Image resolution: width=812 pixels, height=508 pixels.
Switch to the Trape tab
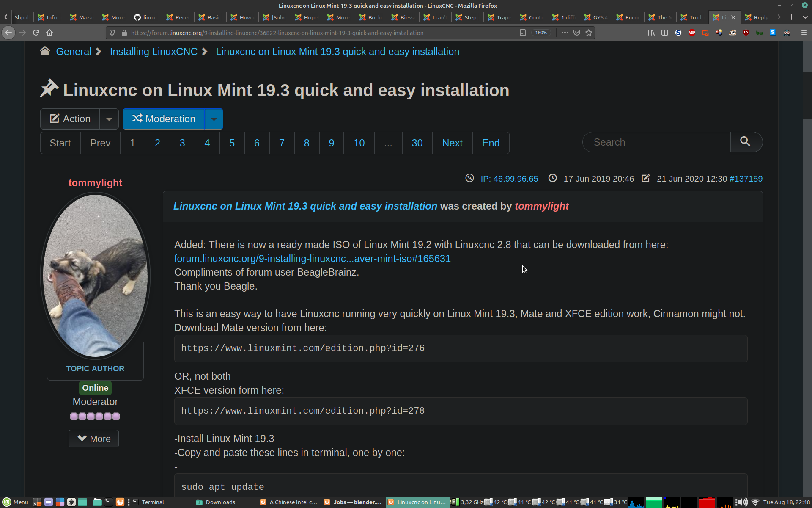500,17
